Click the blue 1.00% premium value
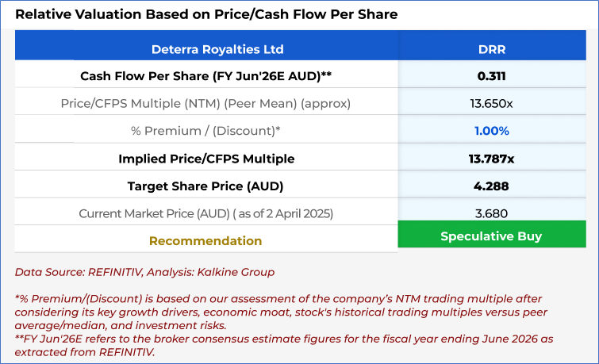Viewport: 599px width, 364px height. (491, 131)
